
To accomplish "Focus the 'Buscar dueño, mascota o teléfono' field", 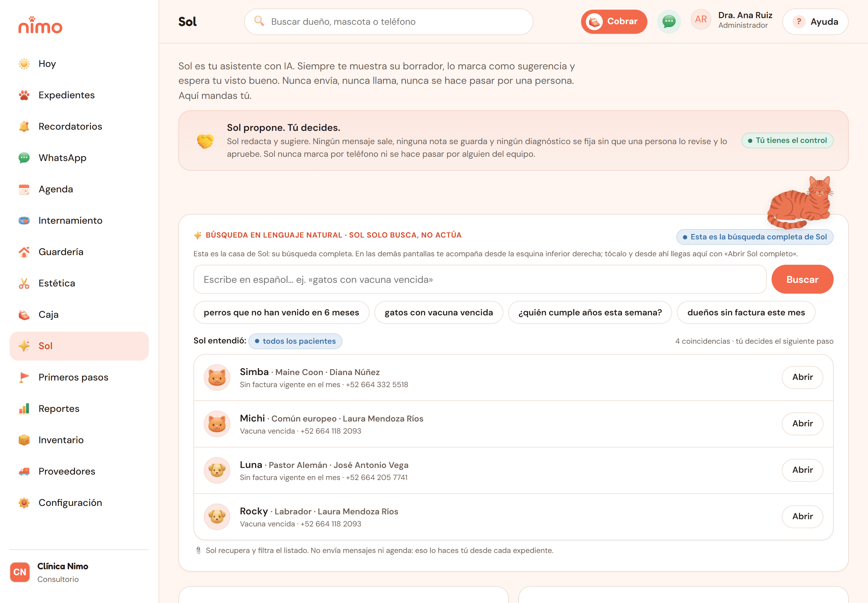I will [389, 21].
